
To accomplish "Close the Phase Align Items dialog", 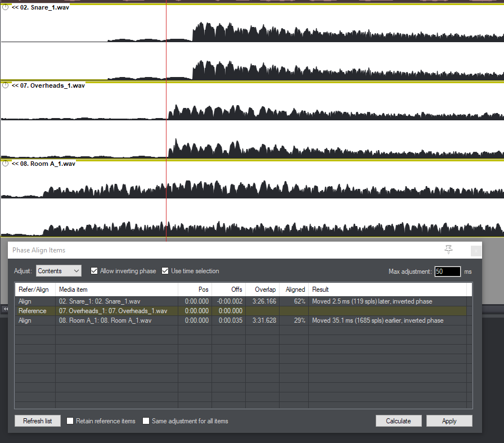I will click(x=476, y=251).
